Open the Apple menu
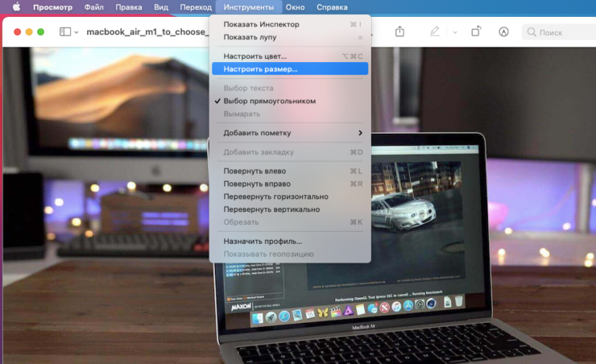 [x=14, y=7]
